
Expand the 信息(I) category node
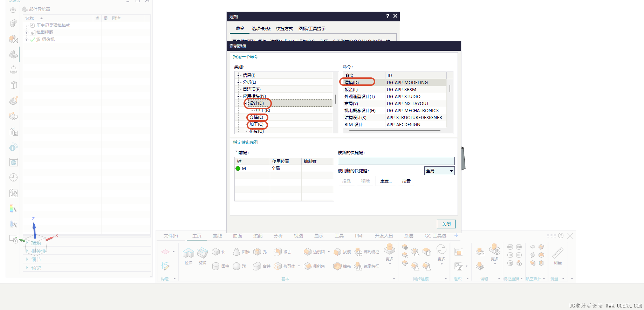(x=238, y=75)
